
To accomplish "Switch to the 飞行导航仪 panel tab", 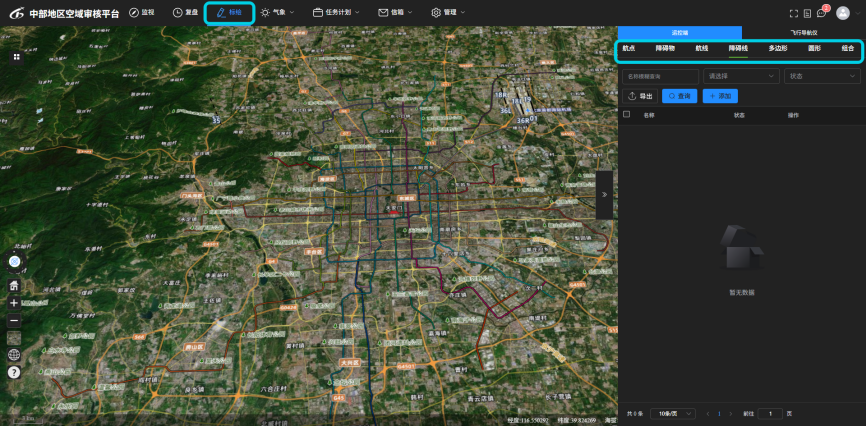I will pos(804,33).
